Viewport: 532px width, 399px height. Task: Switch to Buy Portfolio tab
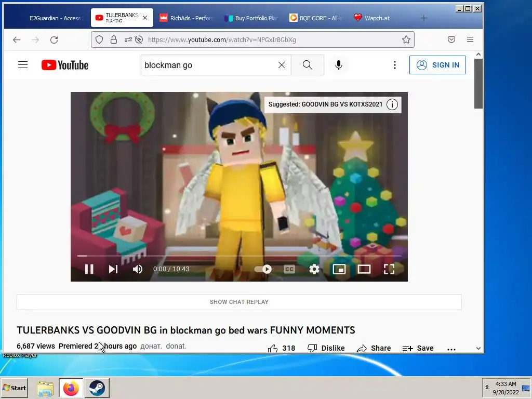pyautogui.click(x=251, y=18)
